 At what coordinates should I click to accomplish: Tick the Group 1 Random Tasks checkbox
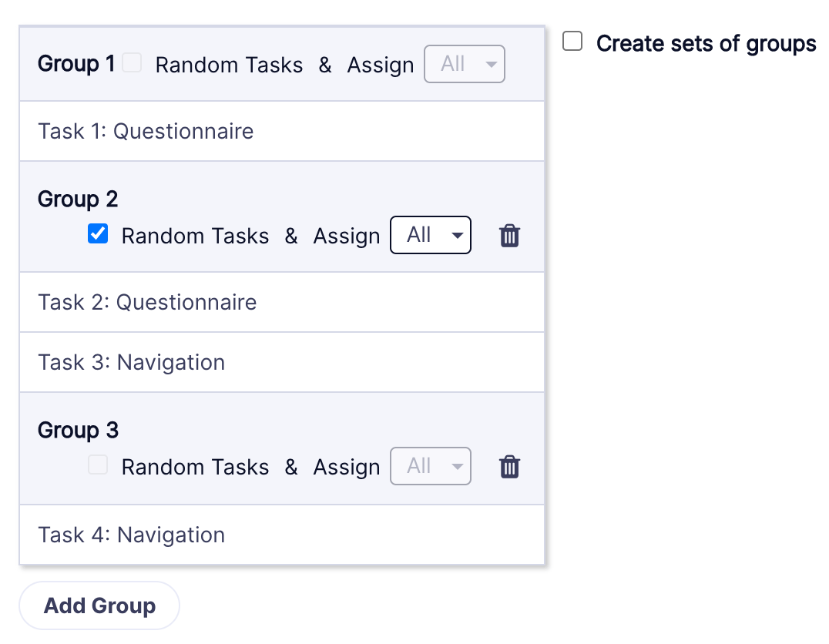[133, 63]
